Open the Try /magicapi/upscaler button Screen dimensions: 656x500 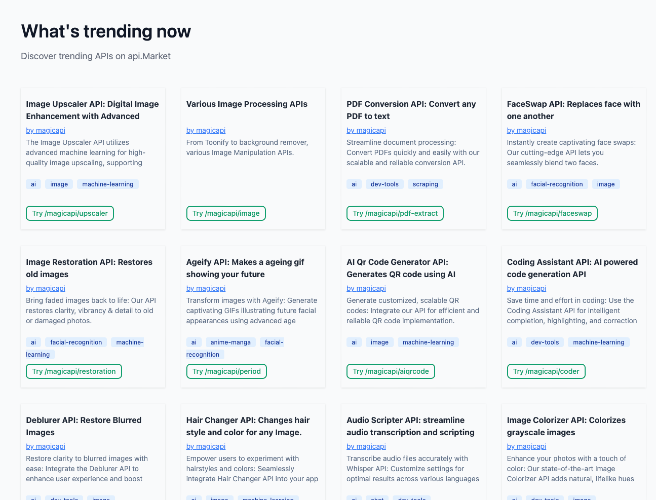point(70,213)
